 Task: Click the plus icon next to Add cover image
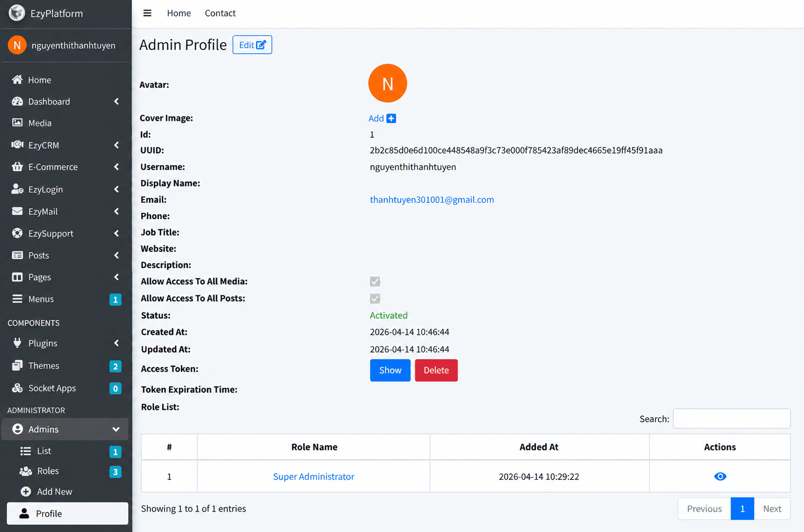(391, 118)
